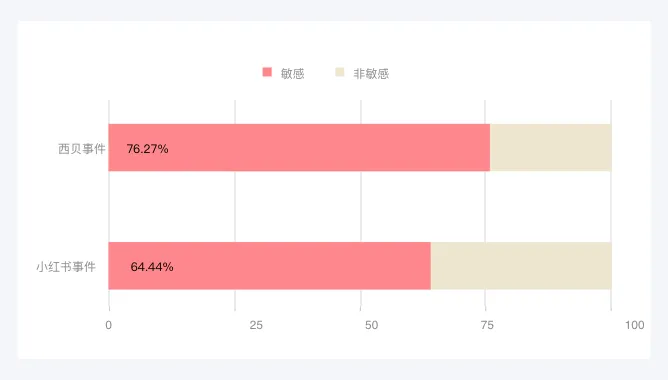This screenshot has height=380, width=668.
Task: Click the 25 axis tick label
Action: [256, 325]
